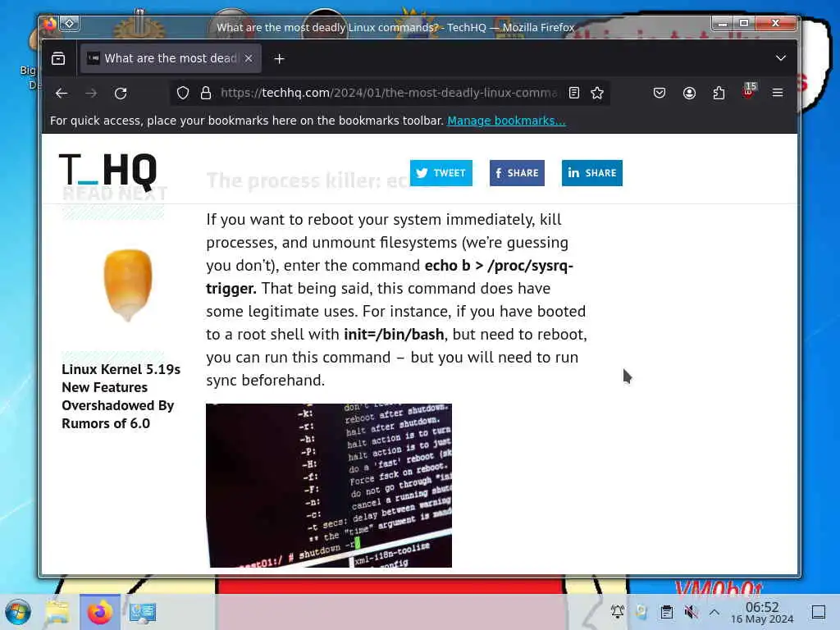This screenshot has height=630, width=840.
Task: Click the notifications bell tray icon
Action: 617,611
